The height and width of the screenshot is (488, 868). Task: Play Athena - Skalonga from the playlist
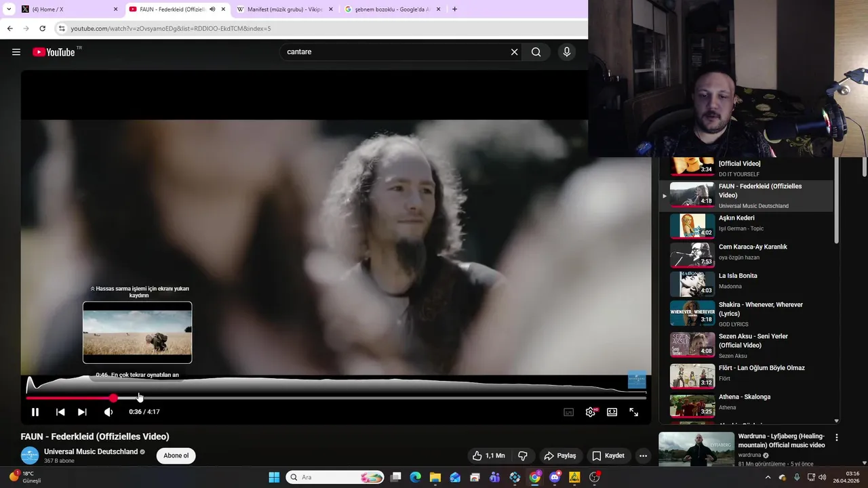tap(746, 405)
